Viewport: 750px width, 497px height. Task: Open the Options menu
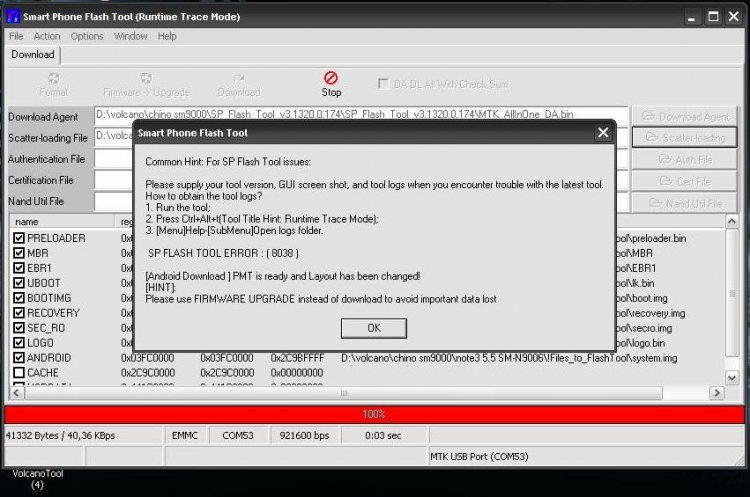tap(87, 36)
